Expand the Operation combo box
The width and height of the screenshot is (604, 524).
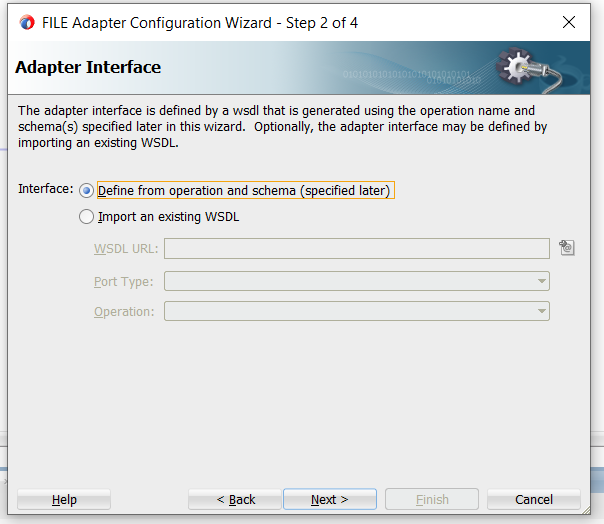tap(542, 312)
